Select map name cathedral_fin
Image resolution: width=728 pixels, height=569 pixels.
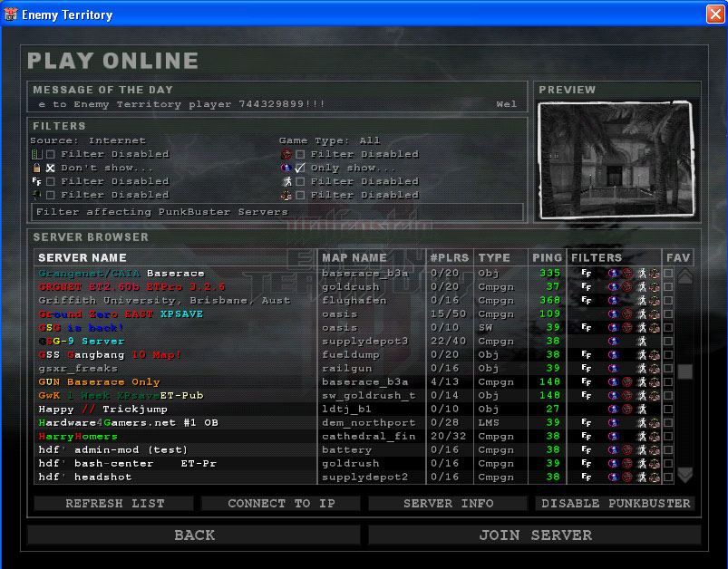(369, 437)
